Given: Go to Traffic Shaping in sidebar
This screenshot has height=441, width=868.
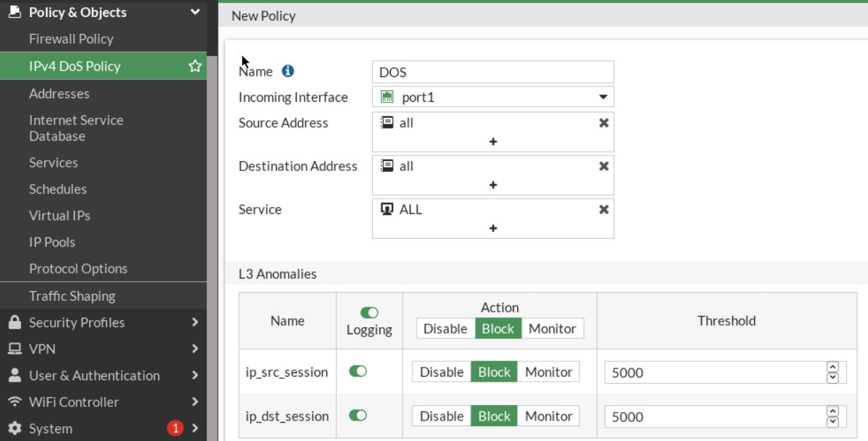Looking at the screenshot, I should coord(71,296).
